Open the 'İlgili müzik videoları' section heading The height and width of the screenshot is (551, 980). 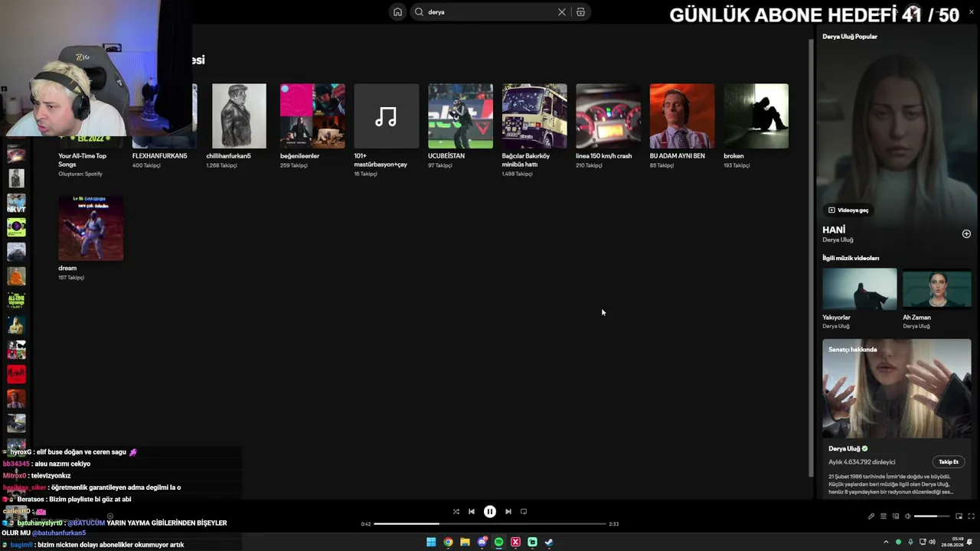851,259
